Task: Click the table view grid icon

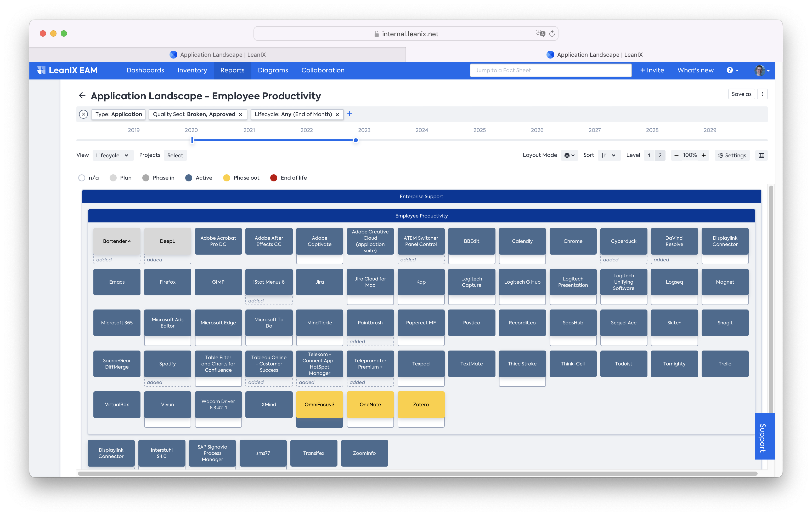Action: (x=761, y=155)
